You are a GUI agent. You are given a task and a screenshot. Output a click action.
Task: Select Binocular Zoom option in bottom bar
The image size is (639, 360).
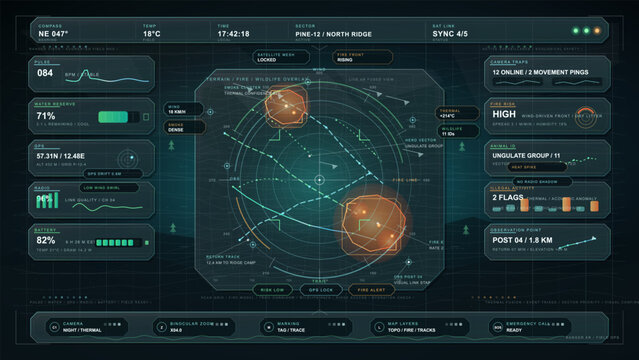pyautogui.click(x=194, y=327)
